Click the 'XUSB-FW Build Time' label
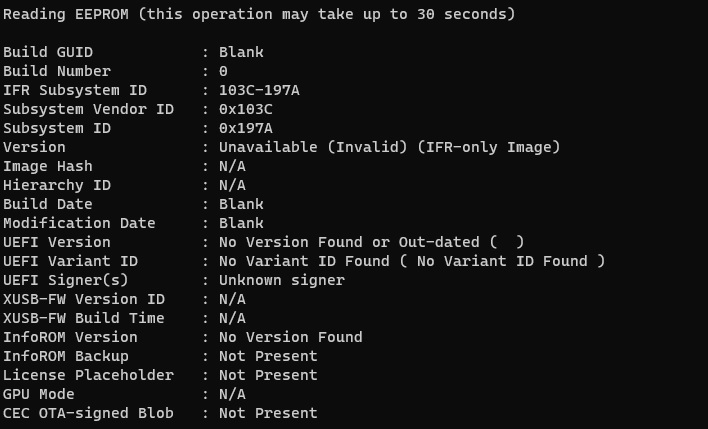708x429 pixels. 84,318
